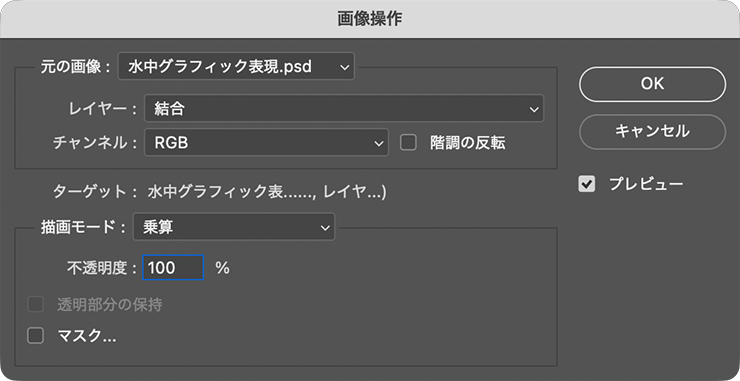Open the 描画モード dropdown showing 乗算
Viewport: 740px width, 381px height.
coord(234,227)
